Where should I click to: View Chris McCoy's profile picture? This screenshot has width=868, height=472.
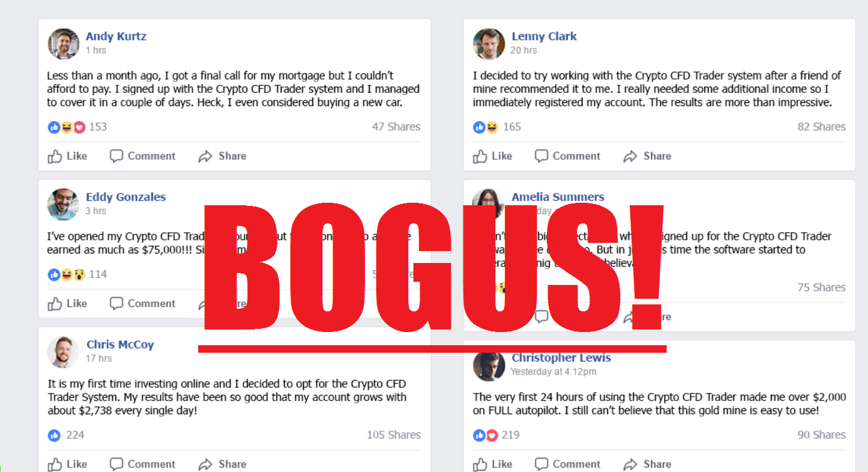pyautogui.click(x=63, y=351)
